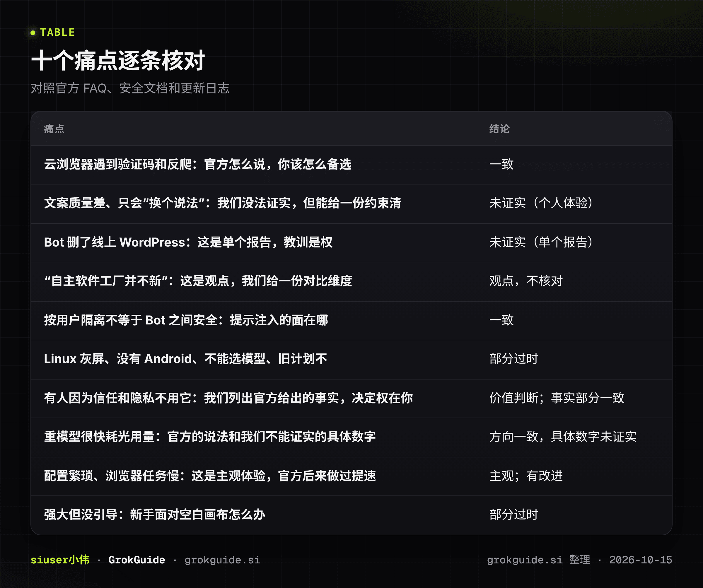
Task: Click the subtitle 对照官方 FAQ、安全文档和更新日志
Action: point(130,88)
